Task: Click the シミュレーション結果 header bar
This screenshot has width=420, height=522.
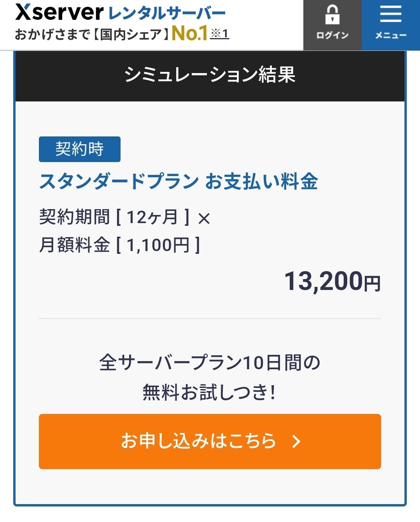Action: 210,75
